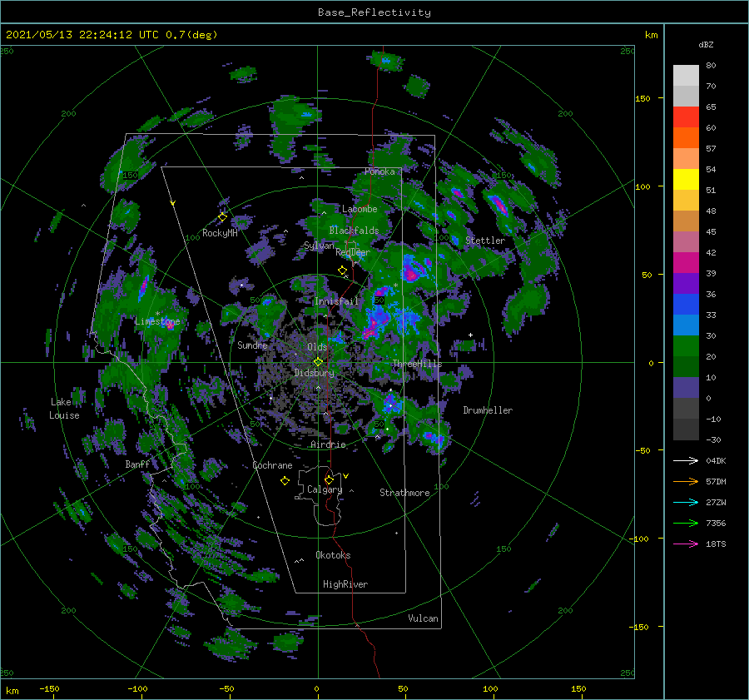Click the yellow marker west of Calgary
Screen dimensions: 749x700
point(285,481)
